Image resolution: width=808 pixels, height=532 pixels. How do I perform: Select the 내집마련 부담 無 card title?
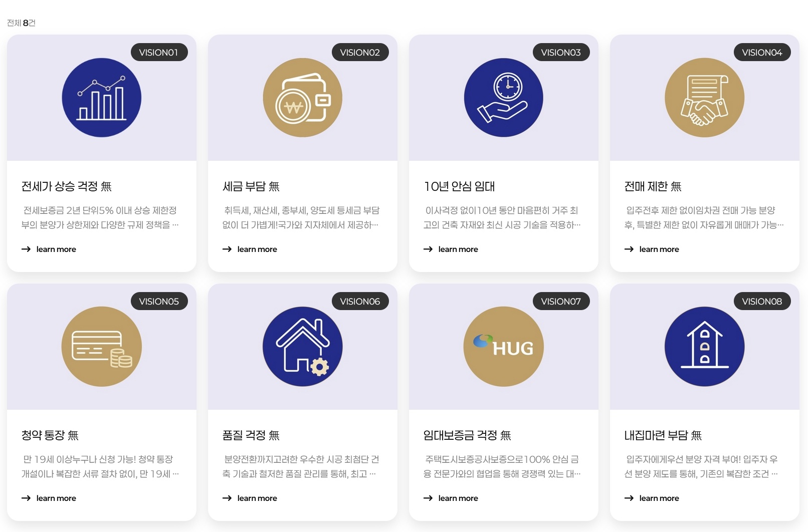[663, 435]
